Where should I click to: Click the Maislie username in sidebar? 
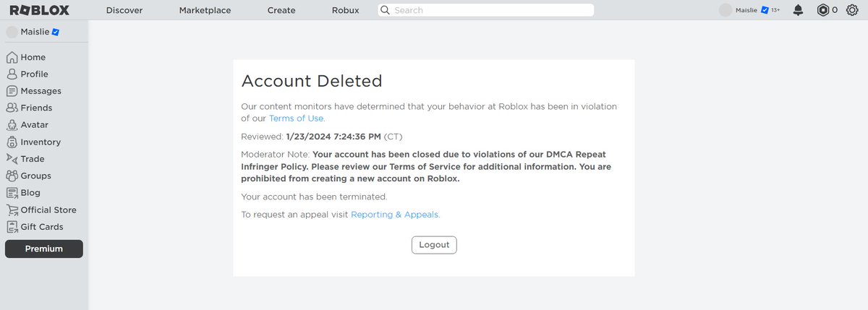[35, 33]
